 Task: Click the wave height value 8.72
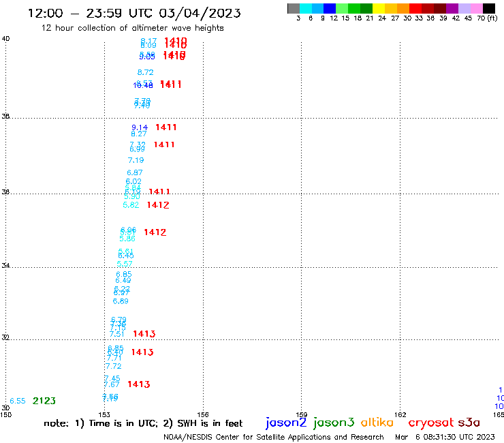[145, 72]
